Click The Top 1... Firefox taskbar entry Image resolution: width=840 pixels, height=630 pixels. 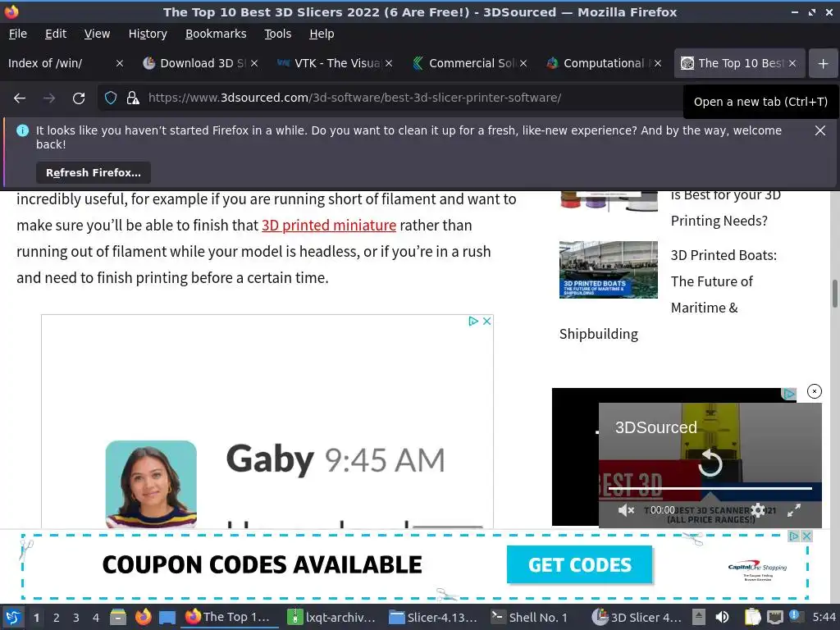[x=230, y=617]
